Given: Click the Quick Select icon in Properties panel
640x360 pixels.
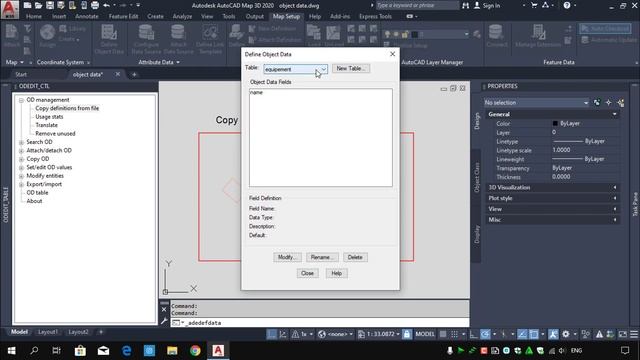Looking at the screenshot, I should click(x=621, y=102).
